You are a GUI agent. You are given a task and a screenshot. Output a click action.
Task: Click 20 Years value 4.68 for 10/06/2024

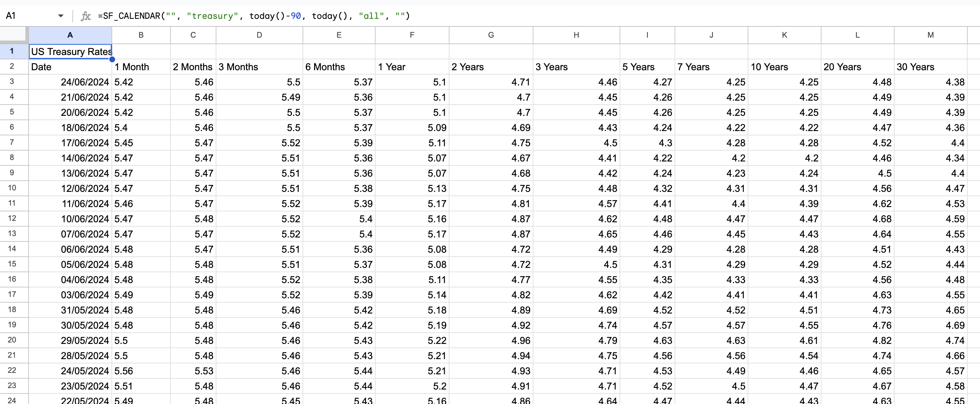click(x=858, y=219)
